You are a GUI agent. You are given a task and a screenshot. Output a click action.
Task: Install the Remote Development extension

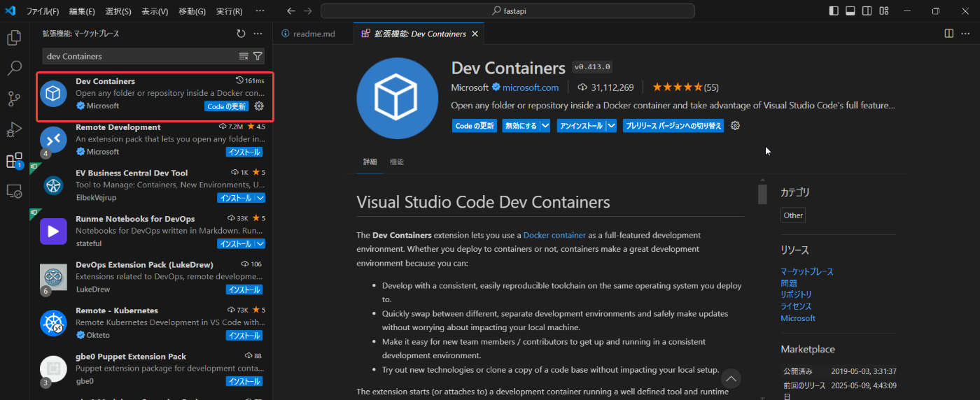245,152
